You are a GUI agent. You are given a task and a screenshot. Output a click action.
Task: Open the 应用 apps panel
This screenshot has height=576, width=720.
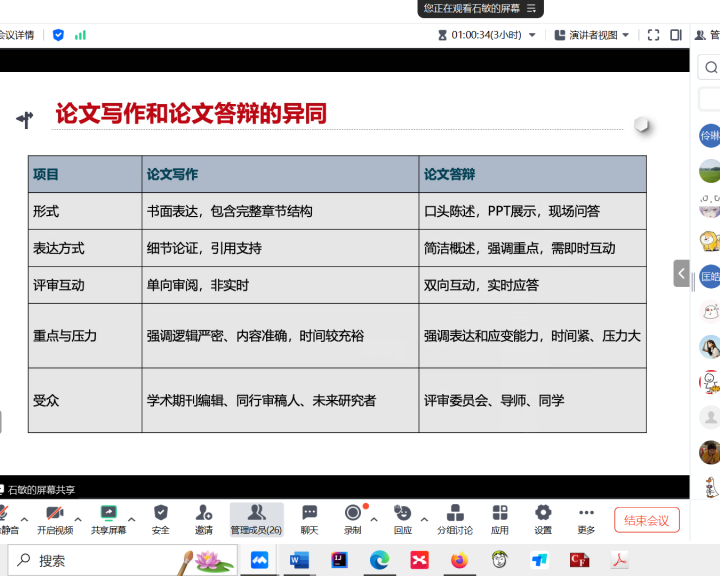(500, 519)
